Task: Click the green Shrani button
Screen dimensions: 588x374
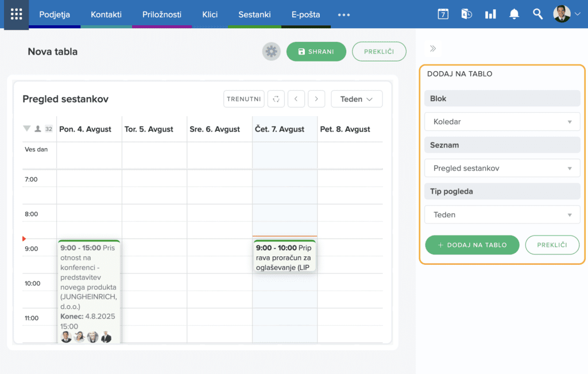Action: click(x=316, y=52)
